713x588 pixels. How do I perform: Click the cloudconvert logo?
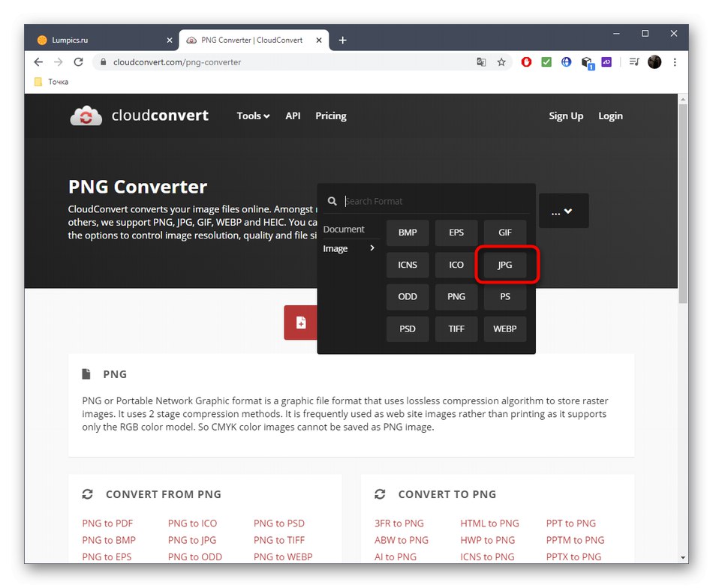coord(140,115)
